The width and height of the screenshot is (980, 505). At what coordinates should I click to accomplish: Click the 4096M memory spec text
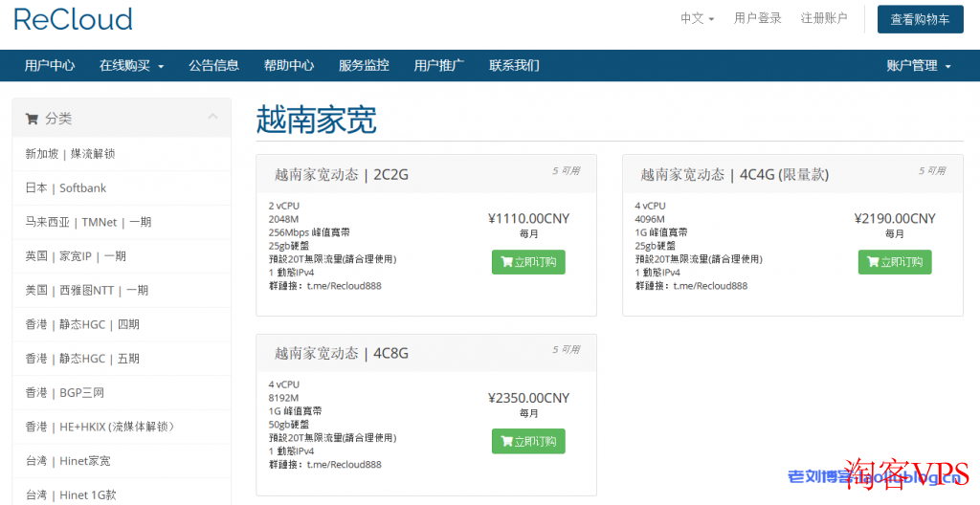pyautogui.click(x=650, y=219)
